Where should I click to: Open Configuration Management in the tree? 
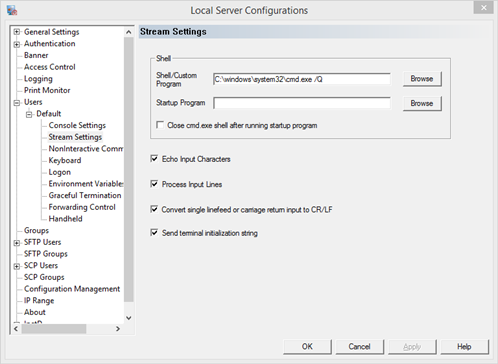[x=72, y=289]
